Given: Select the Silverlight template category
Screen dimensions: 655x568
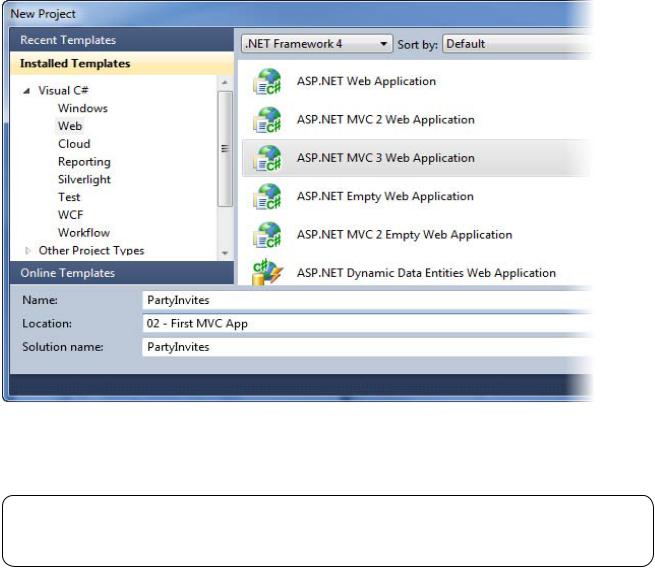Looking at the screenshot, I should [x=84, y=179].
